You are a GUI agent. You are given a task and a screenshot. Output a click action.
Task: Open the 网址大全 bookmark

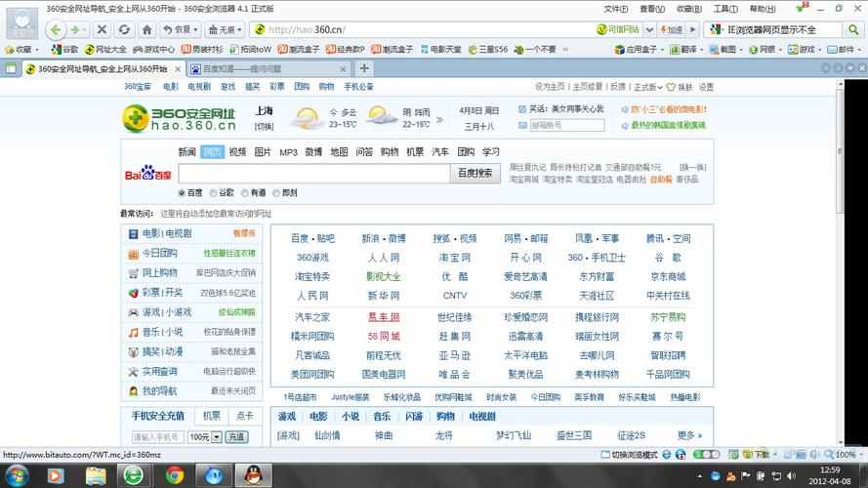coord(105,49)
